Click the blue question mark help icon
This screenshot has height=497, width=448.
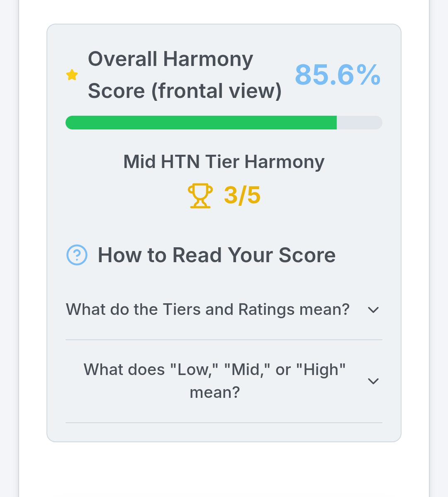77,255
